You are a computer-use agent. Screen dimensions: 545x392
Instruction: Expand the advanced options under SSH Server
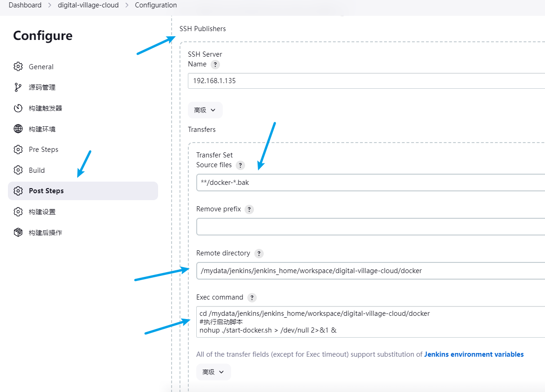click(205, 110)
